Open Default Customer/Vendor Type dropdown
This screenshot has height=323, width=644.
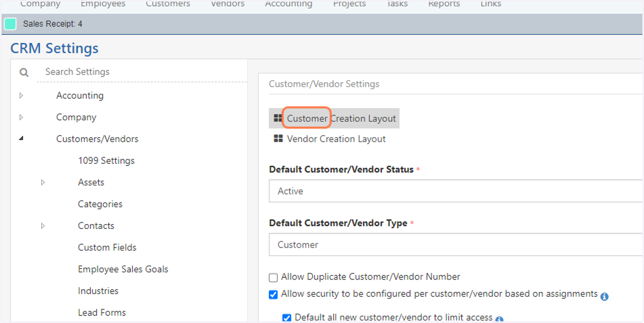[x=456, y=245]
